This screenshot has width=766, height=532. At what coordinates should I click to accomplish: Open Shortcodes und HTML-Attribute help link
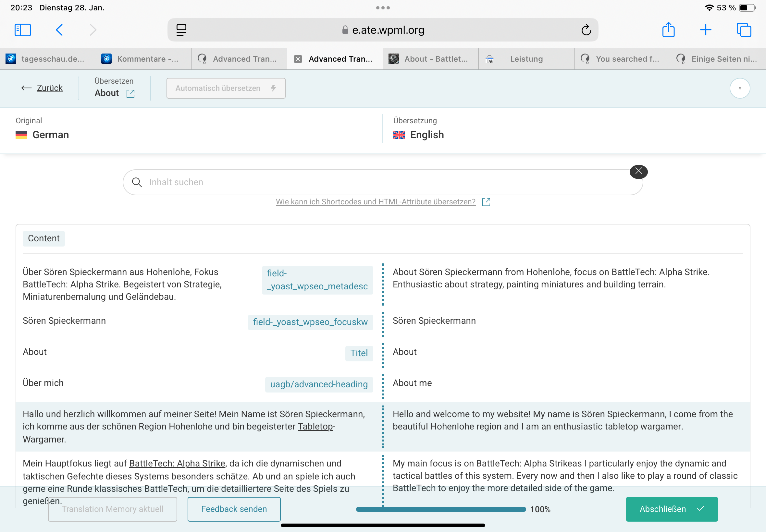pos(376,202)
